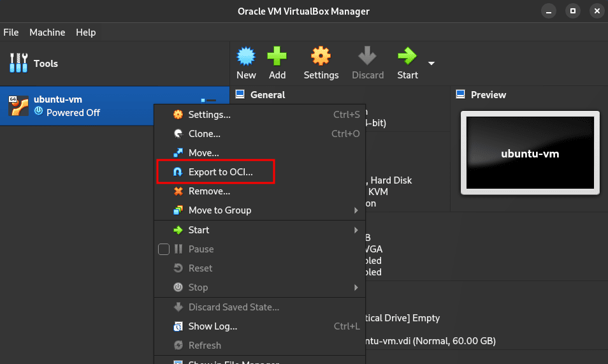Click the "(Normal, 60.00 GB)" disk text
The width and height of the screenshot is (608, 364).
tap(454, 341)
